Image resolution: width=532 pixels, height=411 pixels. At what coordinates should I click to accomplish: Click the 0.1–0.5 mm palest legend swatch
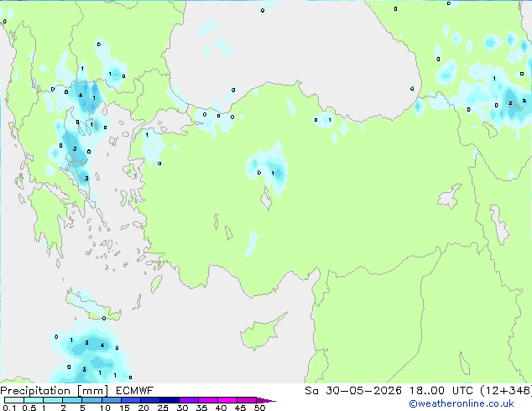[14, 400]
